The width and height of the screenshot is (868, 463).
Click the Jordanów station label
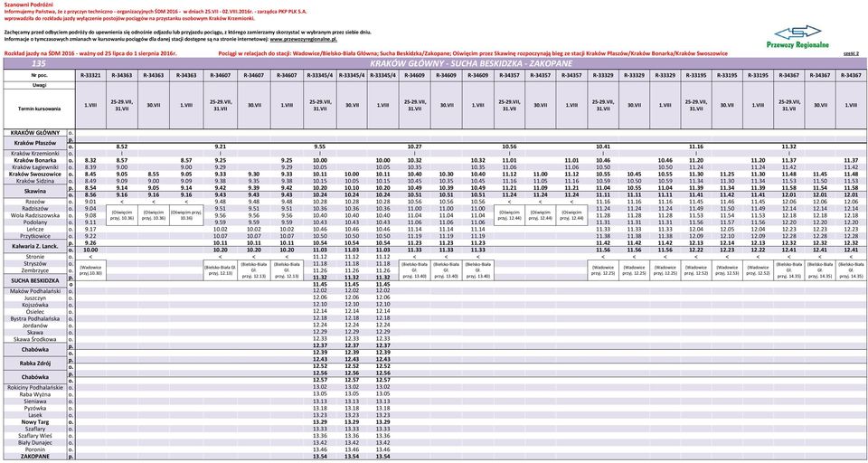pos(36,326)
